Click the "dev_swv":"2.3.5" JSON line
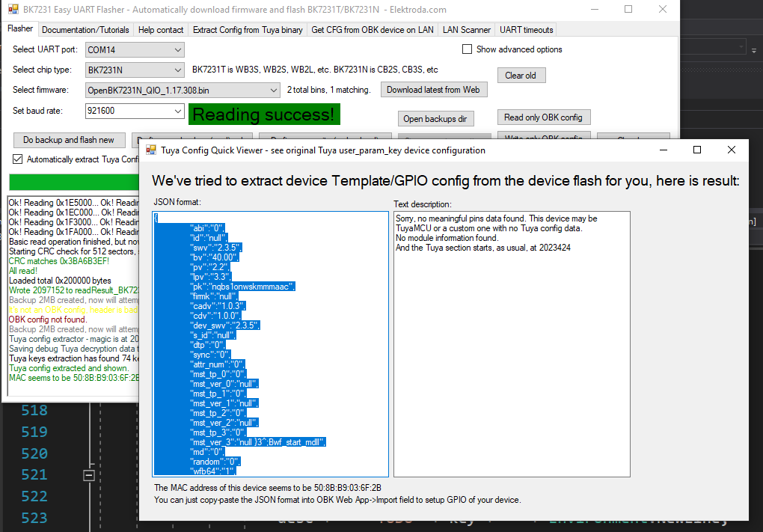The width and height of the screenshot is (763, 532). click(x=225, y=325)
